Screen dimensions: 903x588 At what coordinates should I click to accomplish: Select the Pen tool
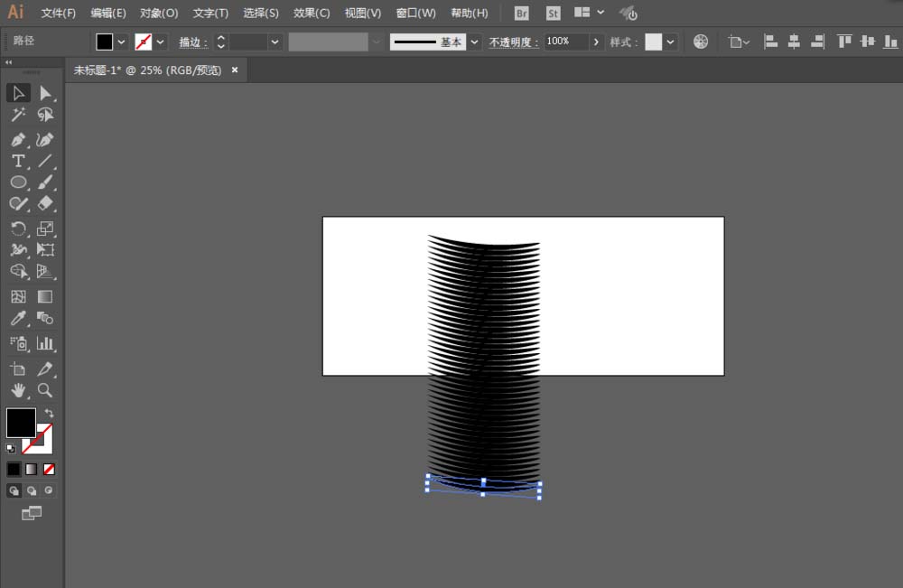click(x=18, y=139)
